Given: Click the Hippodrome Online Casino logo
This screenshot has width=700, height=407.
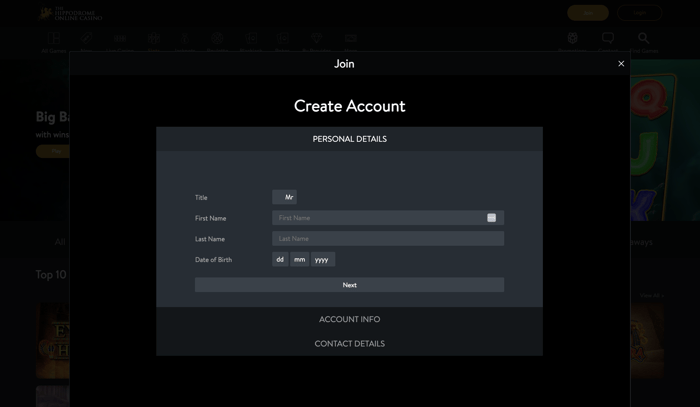Looking at the screenshot, I should (70, 13).
